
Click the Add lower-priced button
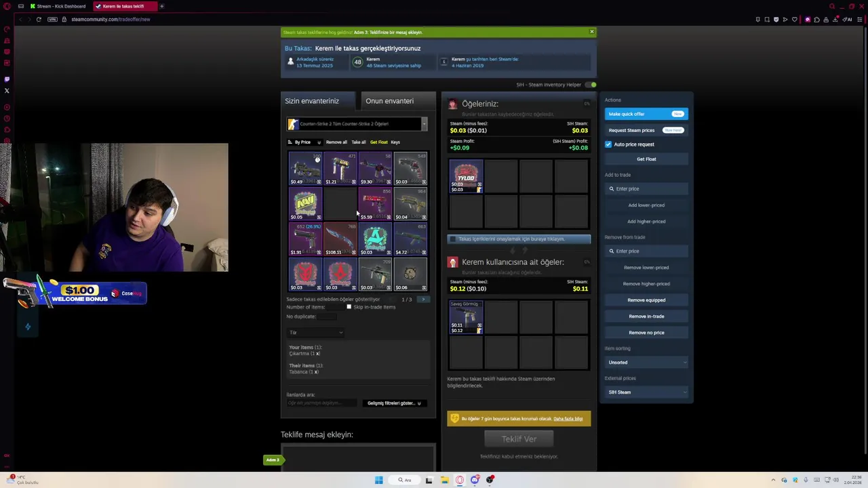click(646, 205)
